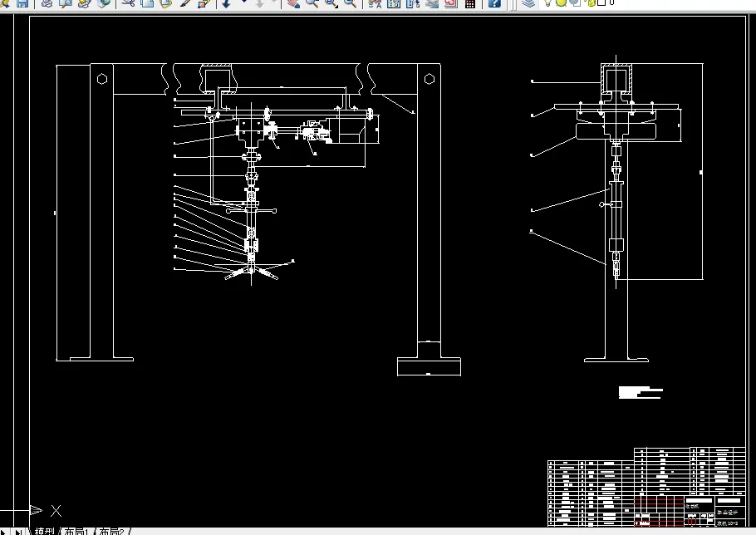Viewport: 756px width, 535px height.
Task: Expand the Redo history dropdown arrow
Action: [275, 2]
